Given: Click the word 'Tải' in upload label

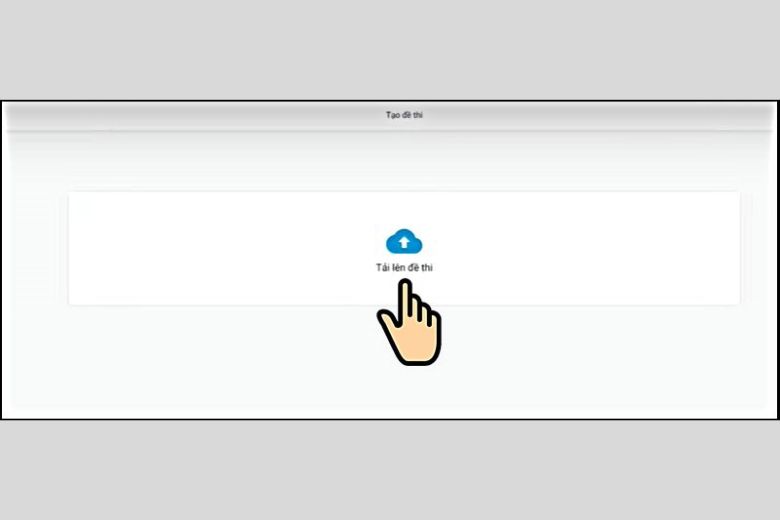Looking at the screenshot, I should 382,268.
